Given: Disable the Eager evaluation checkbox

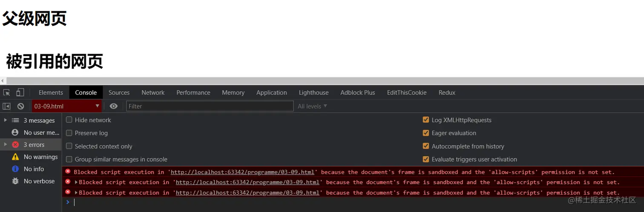Looking at the screenshot, I should click(425, 133).
